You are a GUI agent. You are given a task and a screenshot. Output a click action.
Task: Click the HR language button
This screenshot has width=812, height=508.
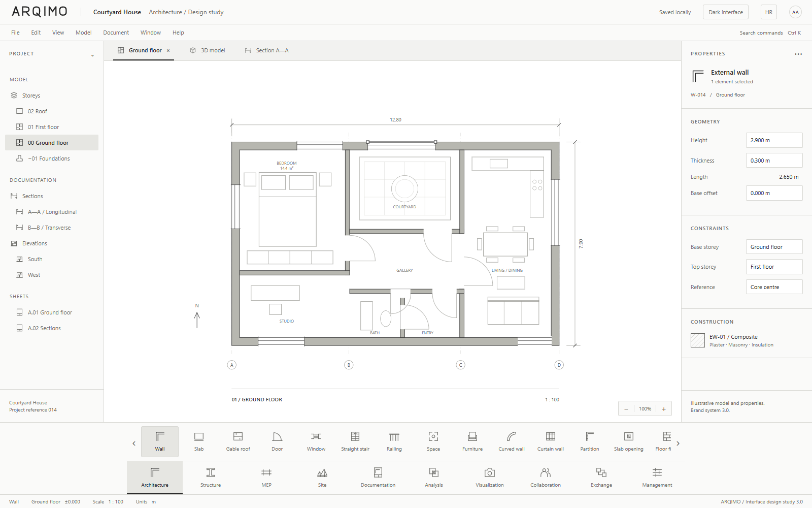point(768,12)
